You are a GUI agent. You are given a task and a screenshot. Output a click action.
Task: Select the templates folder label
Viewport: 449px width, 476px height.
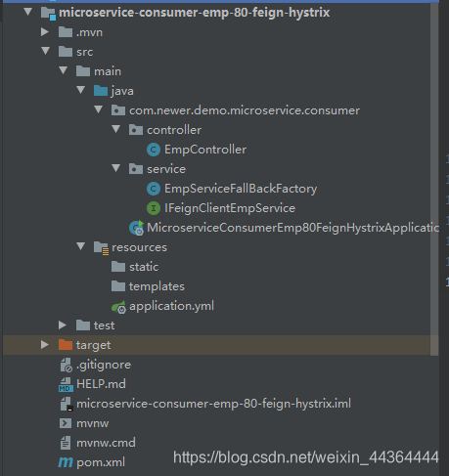(x=157, y=286)
